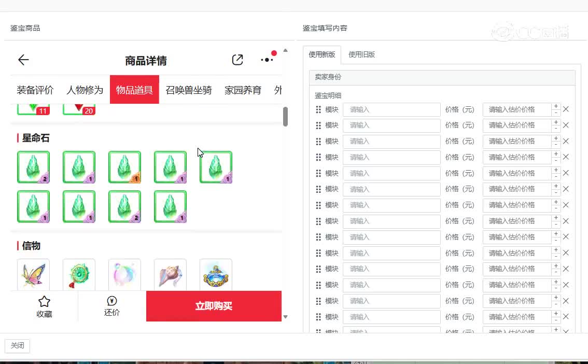Tap the 收藏 star button
Image resolution: width=588 pixels, height=364 pixels.
coord(44,306)
